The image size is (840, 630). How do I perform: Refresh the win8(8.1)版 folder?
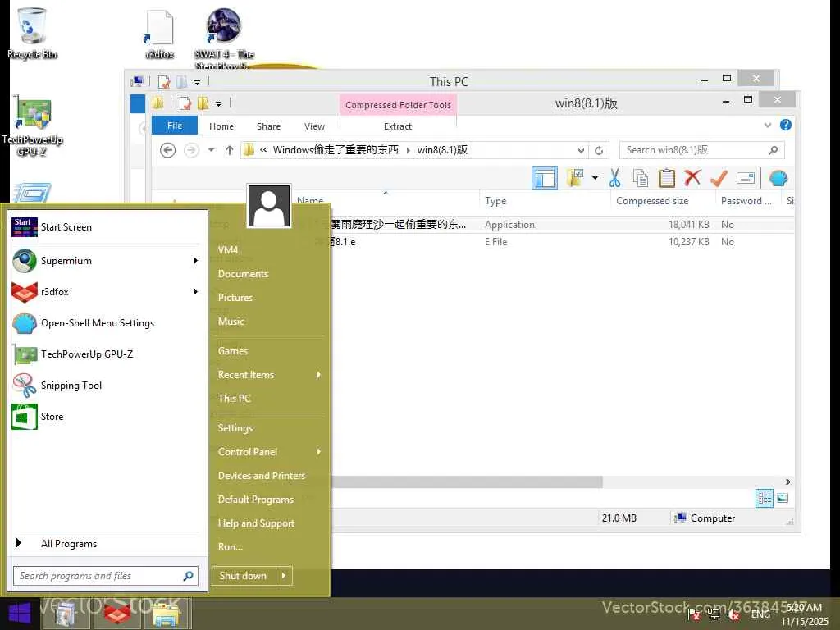(x=599, y=151)
